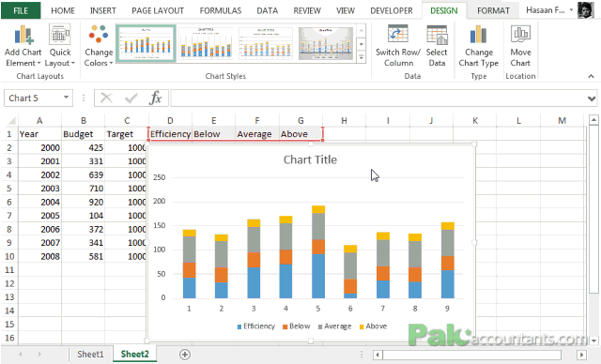Open the Change Colors palette

[99, 45]
